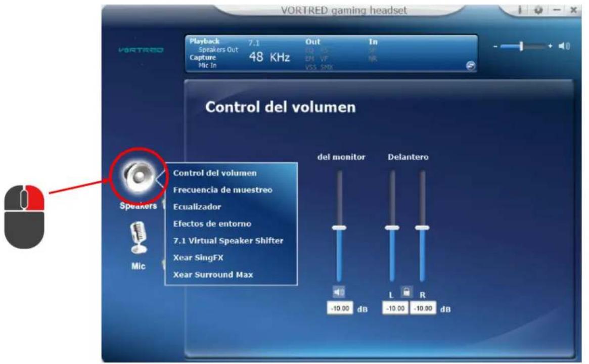Screen dimensions: 589x364
Task: Select 'Xear Surround Max' menu entry
Action: coord(213,275)
